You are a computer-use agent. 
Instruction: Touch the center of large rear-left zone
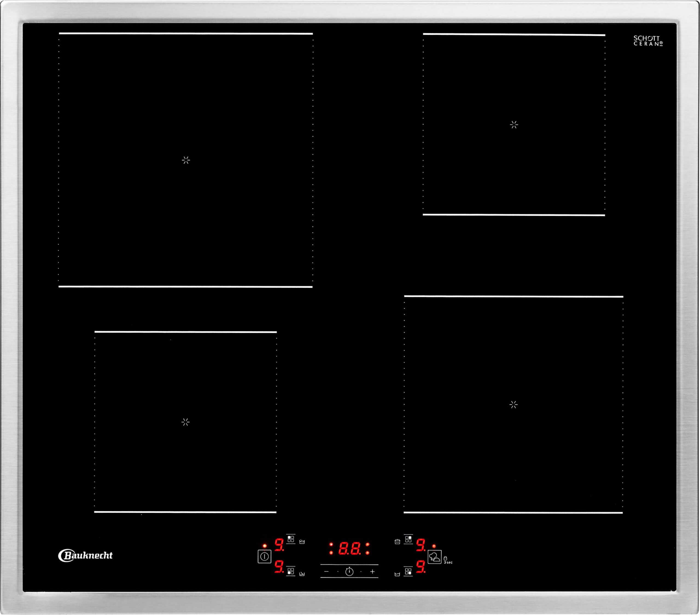pos(186,160)
